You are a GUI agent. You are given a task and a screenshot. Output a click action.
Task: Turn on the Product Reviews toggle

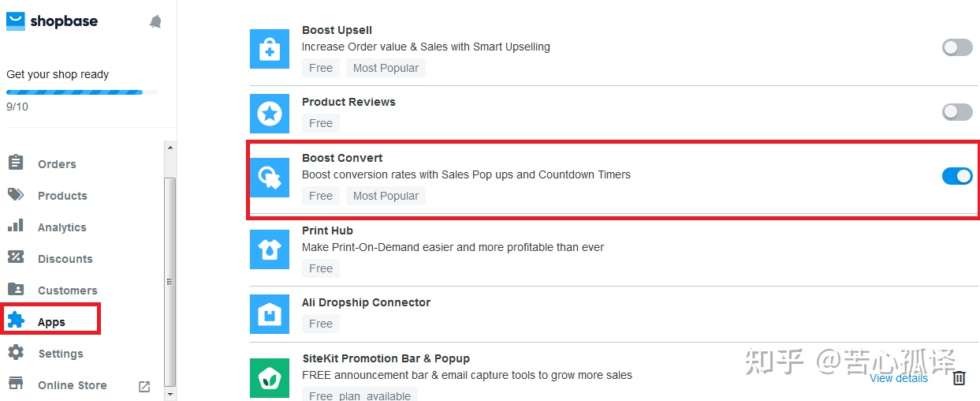click(x=957, y=112)
